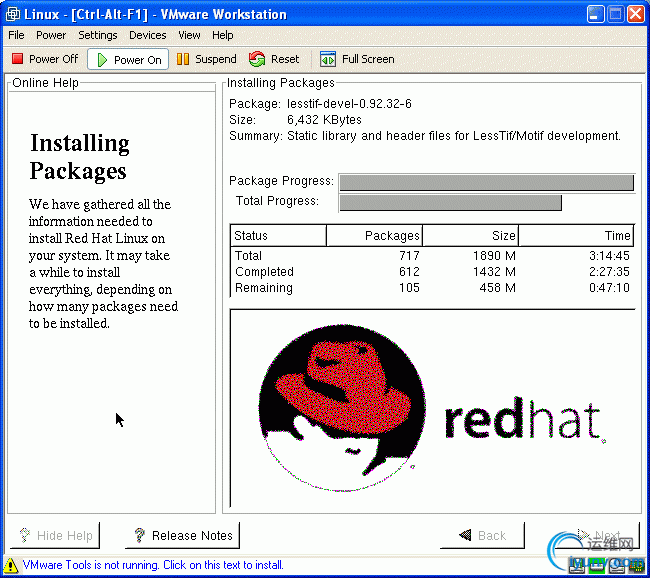The height and width of the screenshot is (578, 650).
Task: Click the 'Completed' row label
Action: tap(264, 272)
